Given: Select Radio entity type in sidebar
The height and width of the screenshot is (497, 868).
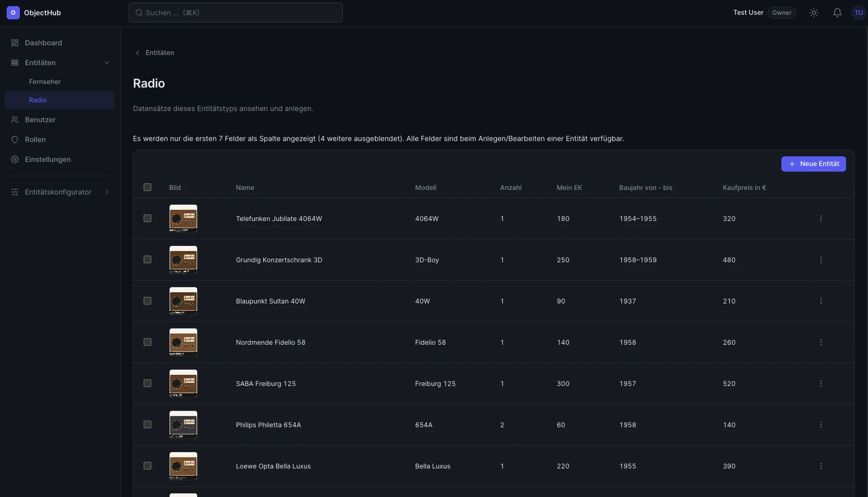Looking at the screenshot, I should click(x=59, y=100).
